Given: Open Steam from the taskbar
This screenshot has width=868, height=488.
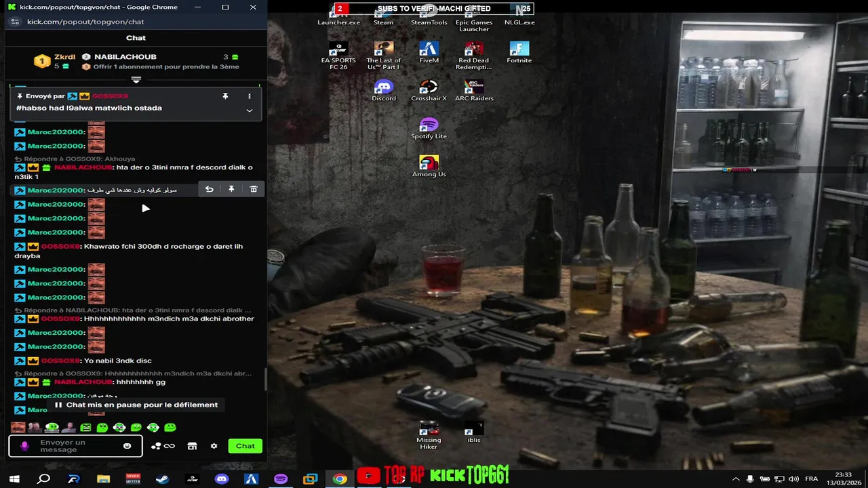Looking at the screenshot, I should click(x=162, y=479).
